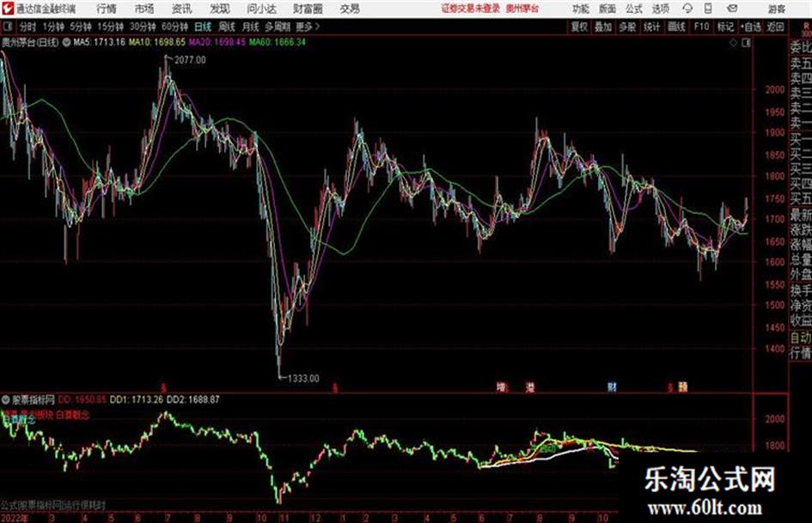Open the 交易 menu
This screenshot has height=523, width=812.
point(350,9)
